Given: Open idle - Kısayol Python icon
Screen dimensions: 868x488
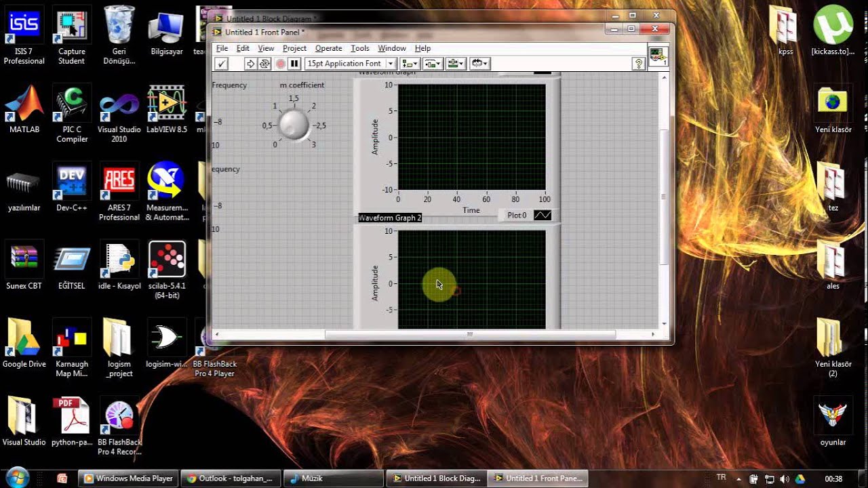Looking at the screenshot, I should [x=119, y=266].
